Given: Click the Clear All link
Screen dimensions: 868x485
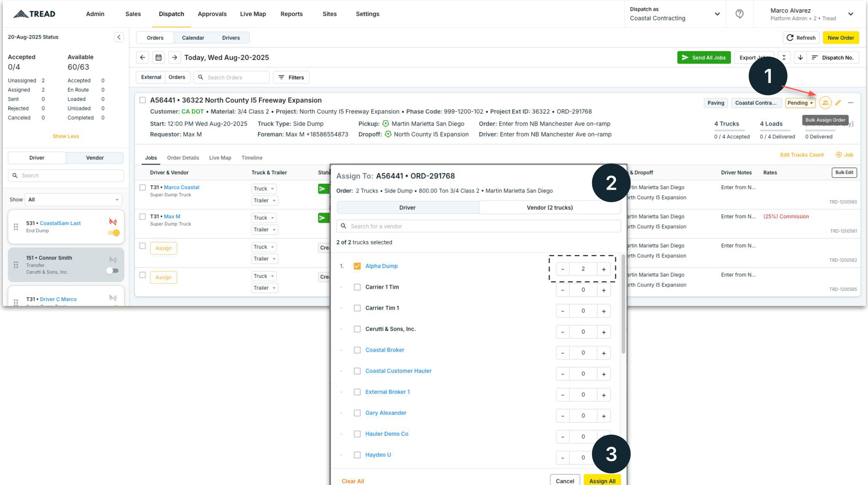Looking at the screenshot, I should tap(353, 481).
